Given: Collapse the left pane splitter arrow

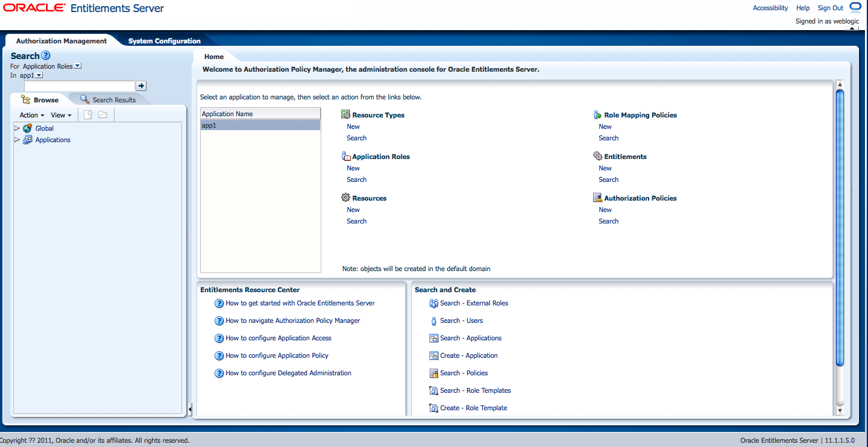Looking at the screenshot, I should point(190,410).
